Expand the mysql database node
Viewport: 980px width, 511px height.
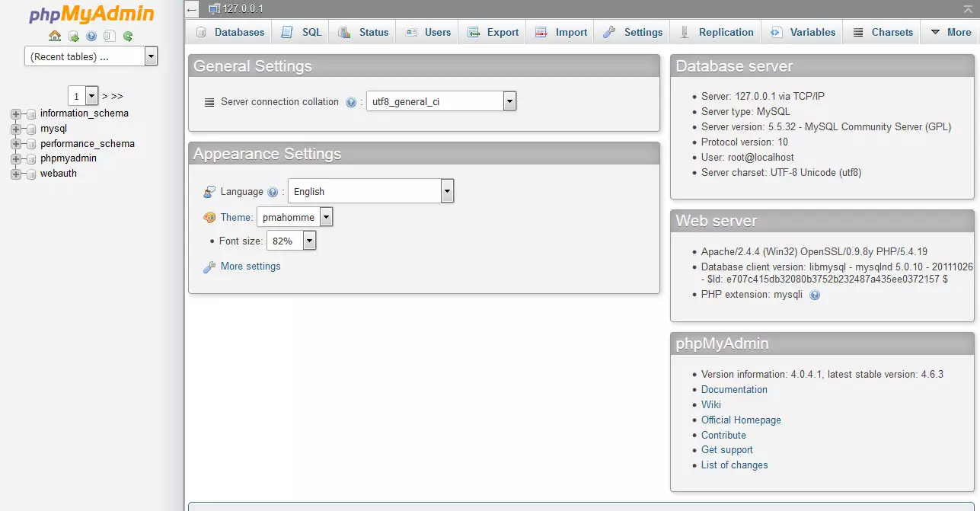pyautogui.click(x=15, y=129)
